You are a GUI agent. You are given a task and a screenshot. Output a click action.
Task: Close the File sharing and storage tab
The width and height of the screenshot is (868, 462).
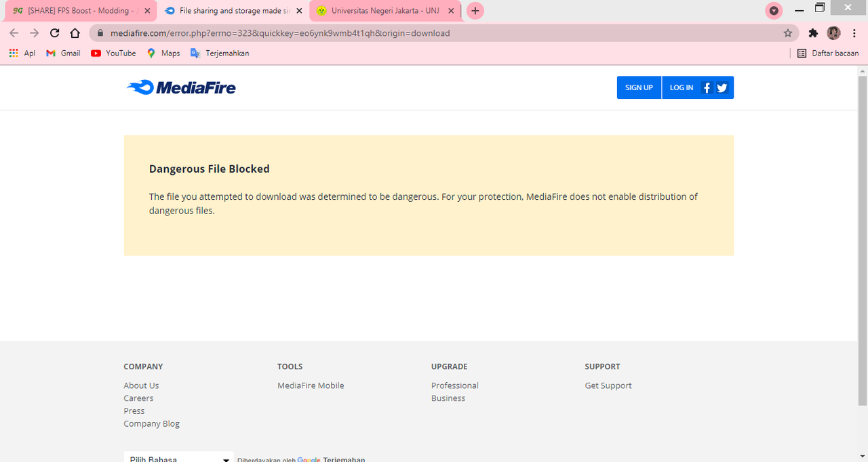pyautogui.click(x=299, y=11)
